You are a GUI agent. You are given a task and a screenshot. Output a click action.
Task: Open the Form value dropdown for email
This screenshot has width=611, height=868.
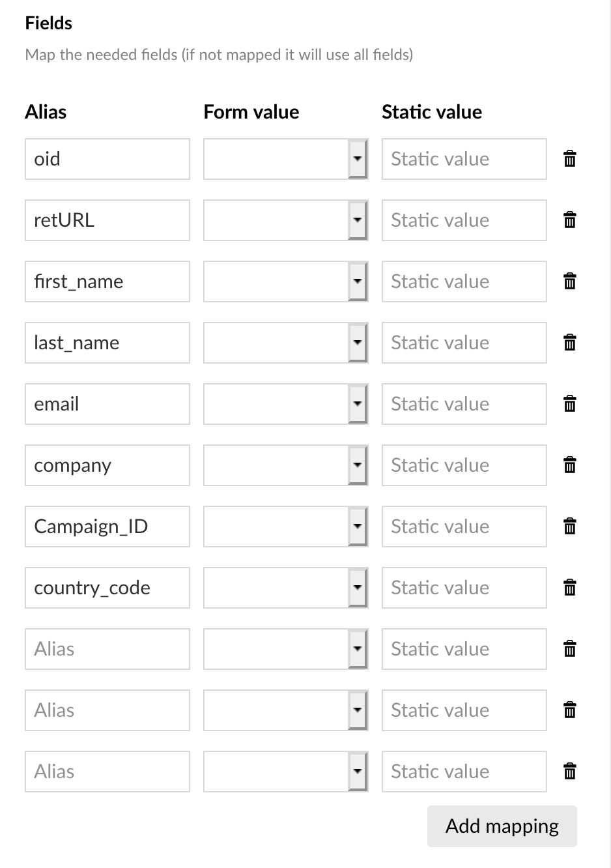pos(358,404)
